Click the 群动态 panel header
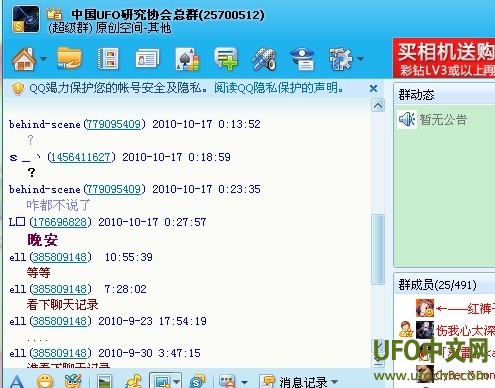 (x=444, y=95)
